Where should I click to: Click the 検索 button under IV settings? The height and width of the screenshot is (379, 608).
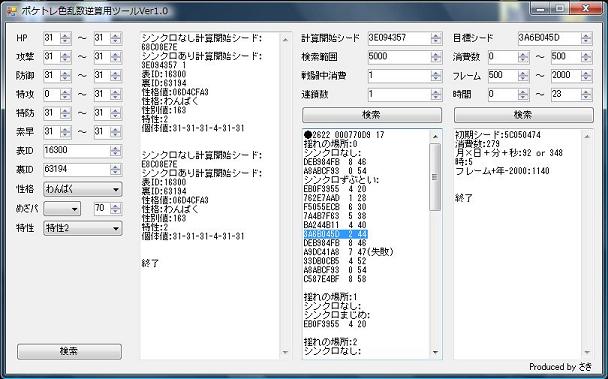pos(69,351)
